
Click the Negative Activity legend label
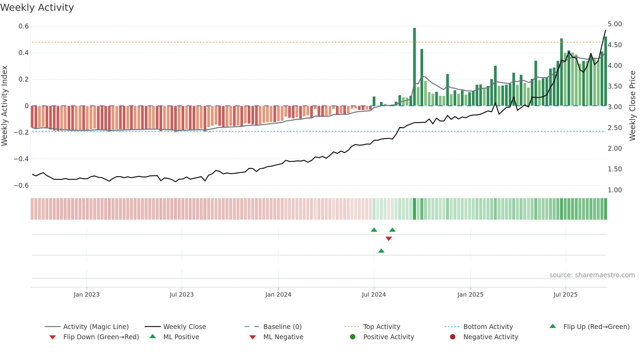pos(491,337)
